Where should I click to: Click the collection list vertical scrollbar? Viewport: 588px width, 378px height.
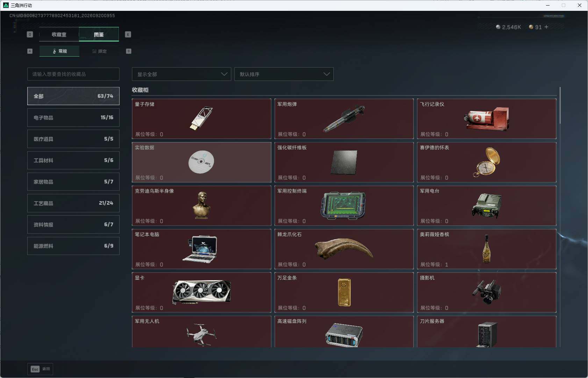click(x=560, y=106)
